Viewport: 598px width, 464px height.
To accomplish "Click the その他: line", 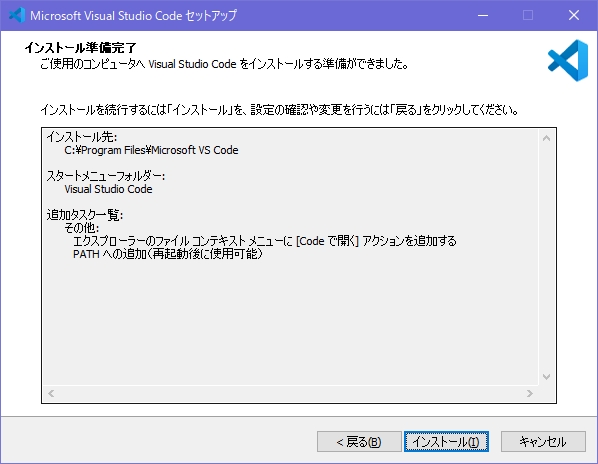I will 82,228.
